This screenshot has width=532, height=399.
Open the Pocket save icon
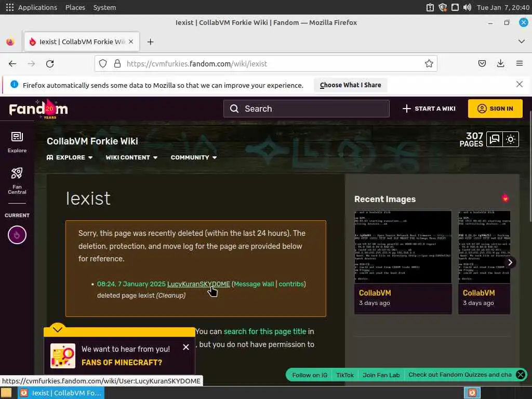pos(482,63)
